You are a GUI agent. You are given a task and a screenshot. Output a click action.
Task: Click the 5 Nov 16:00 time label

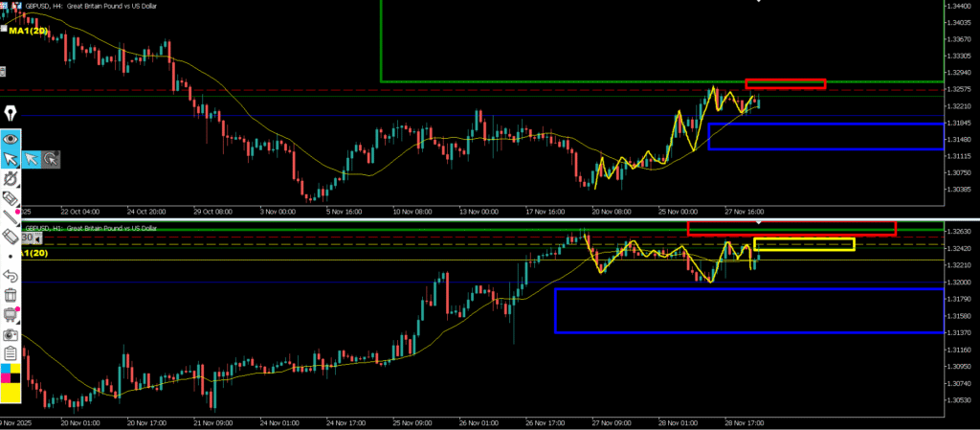coord(344,212)
